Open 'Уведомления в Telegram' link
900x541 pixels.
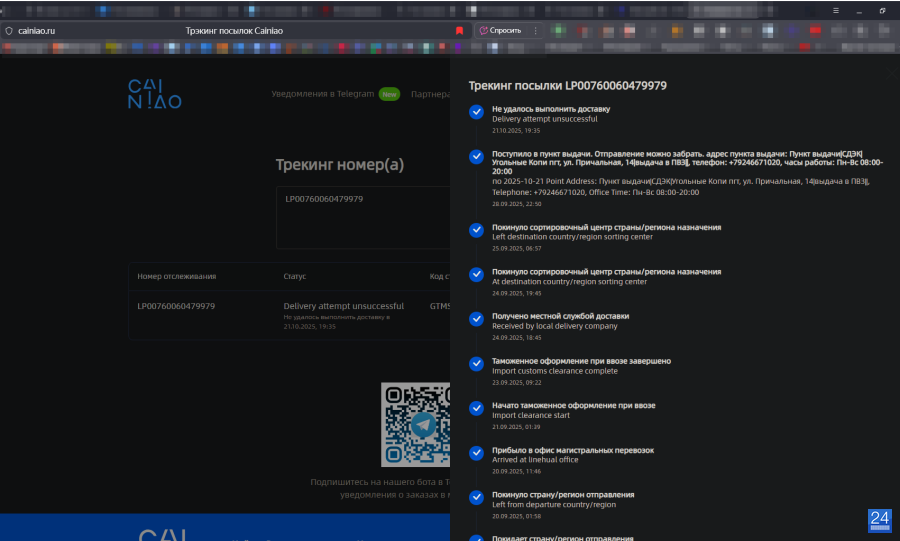click(322, 94)
